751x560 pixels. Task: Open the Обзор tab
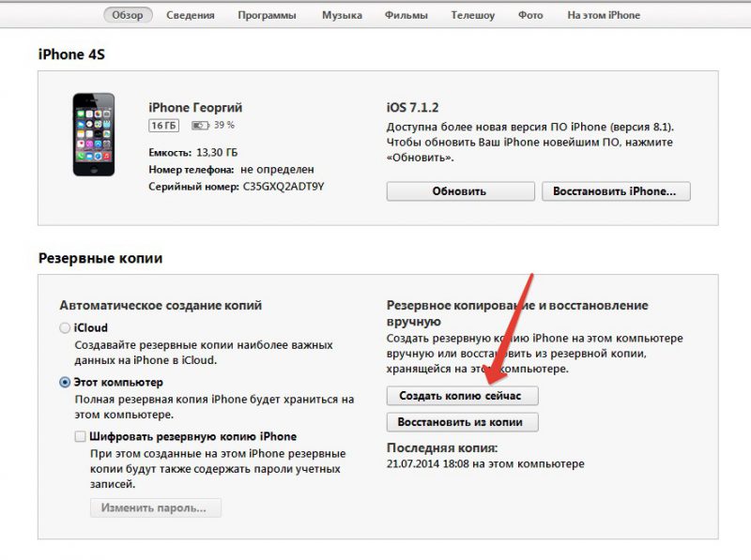pos(128,15)
